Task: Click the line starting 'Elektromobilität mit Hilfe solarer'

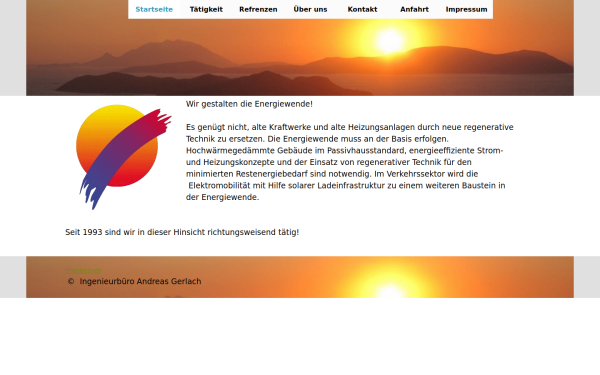Action: pos(347,186)
